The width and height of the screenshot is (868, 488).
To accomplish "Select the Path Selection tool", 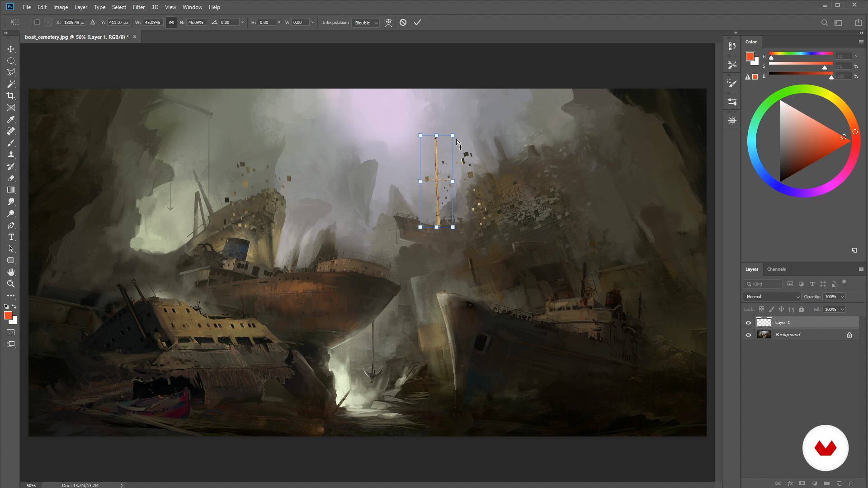I will tap(11, 249).
